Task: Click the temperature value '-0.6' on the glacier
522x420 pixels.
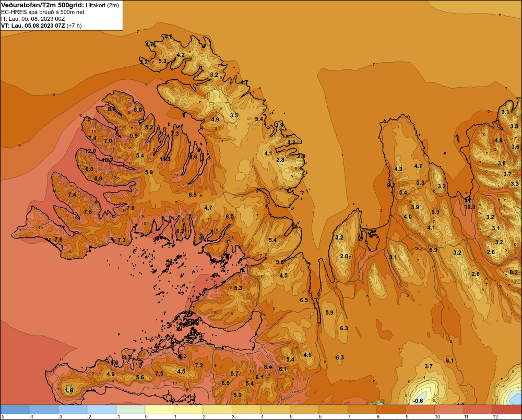Action: [x=418, y=401]
